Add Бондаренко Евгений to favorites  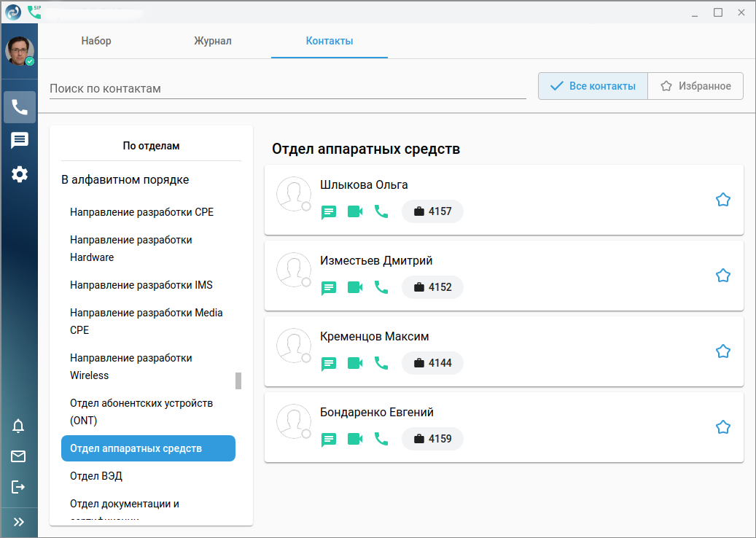click(722, 427)
